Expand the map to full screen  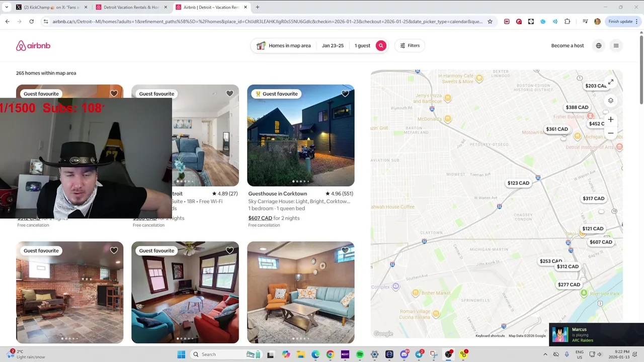click(610, 82)
